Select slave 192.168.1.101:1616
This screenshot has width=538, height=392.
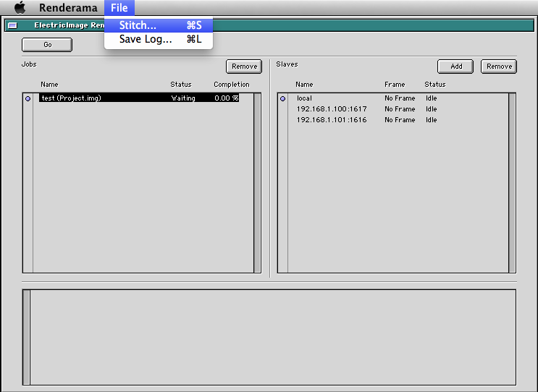pos(332,120)
